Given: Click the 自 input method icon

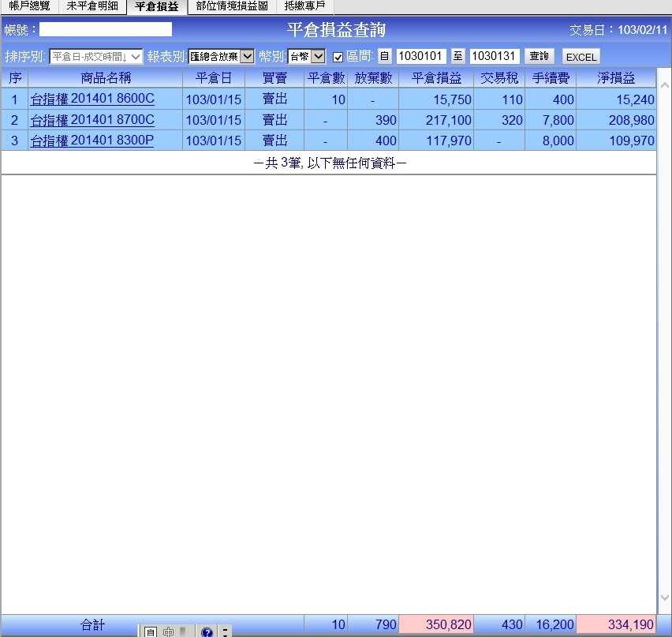Looking at the screenshot, I should coord(150,631).
